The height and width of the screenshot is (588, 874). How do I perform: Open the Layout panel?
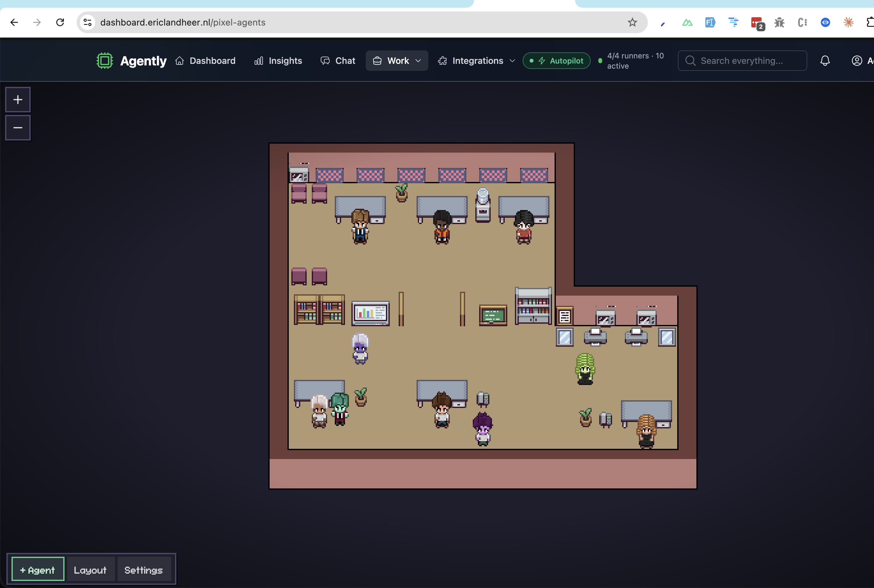[x=90, y=569]
